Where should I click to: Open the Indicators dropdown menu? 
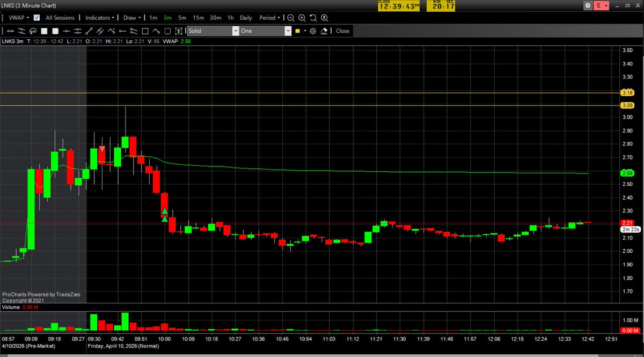coord(100,18)
